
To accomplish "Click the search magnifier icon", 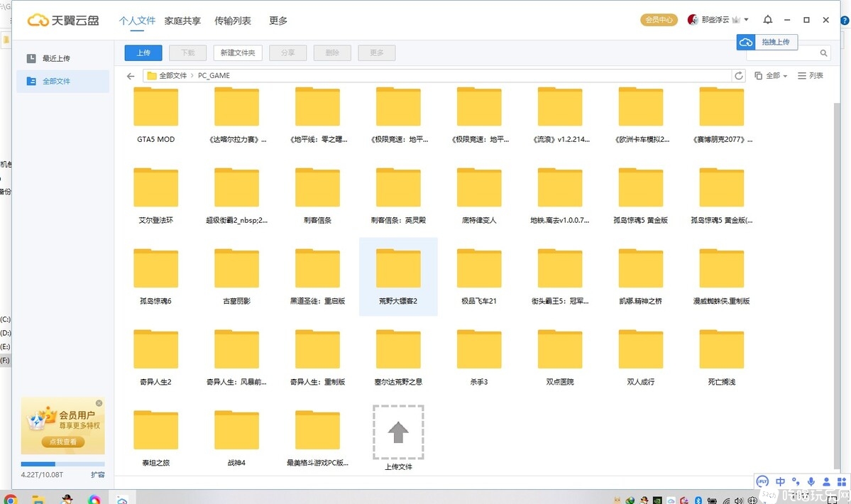I will (823, 53).
